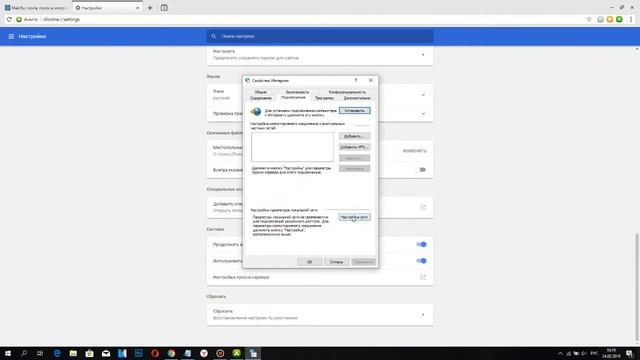The width and height of the screenshot is (640, 360).
Task: Expand the password settings row arrow
Action: click(x=423, y=55)
